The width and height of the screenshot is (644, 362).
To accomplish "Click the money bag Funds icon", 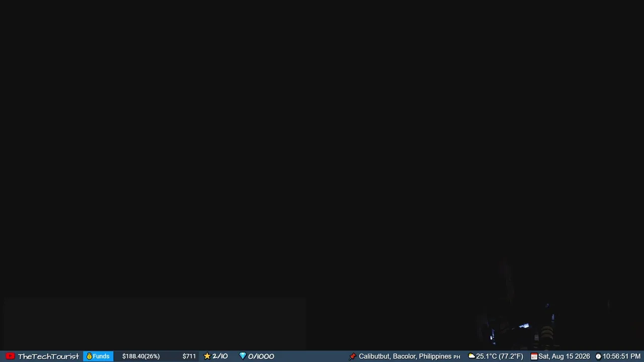I will point(89,356).
